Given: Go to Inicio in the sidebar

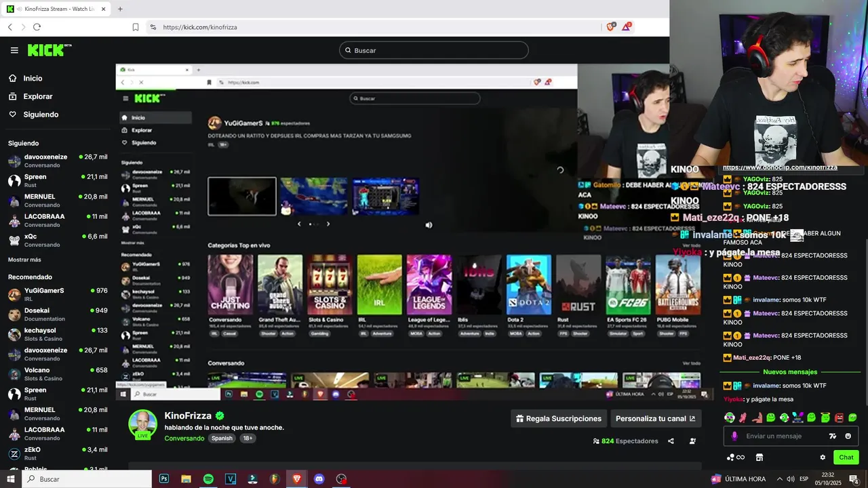Looking at the screenshot, I should tap(33, 79).
